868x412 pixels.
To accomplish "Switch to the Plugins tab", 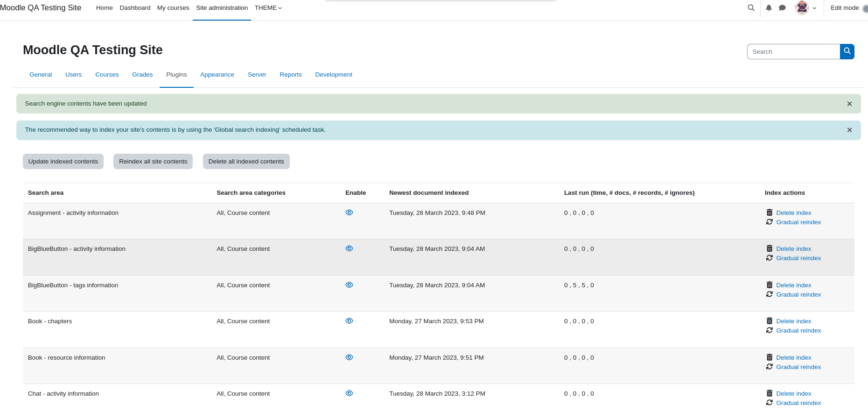I will coord(176,75).
